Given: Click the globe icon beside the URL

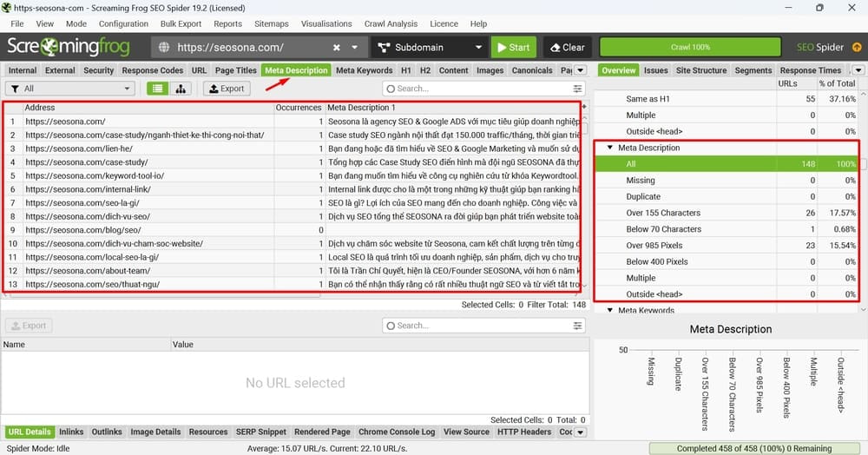Looking at the screenshot, I should (x=164, y=48).
